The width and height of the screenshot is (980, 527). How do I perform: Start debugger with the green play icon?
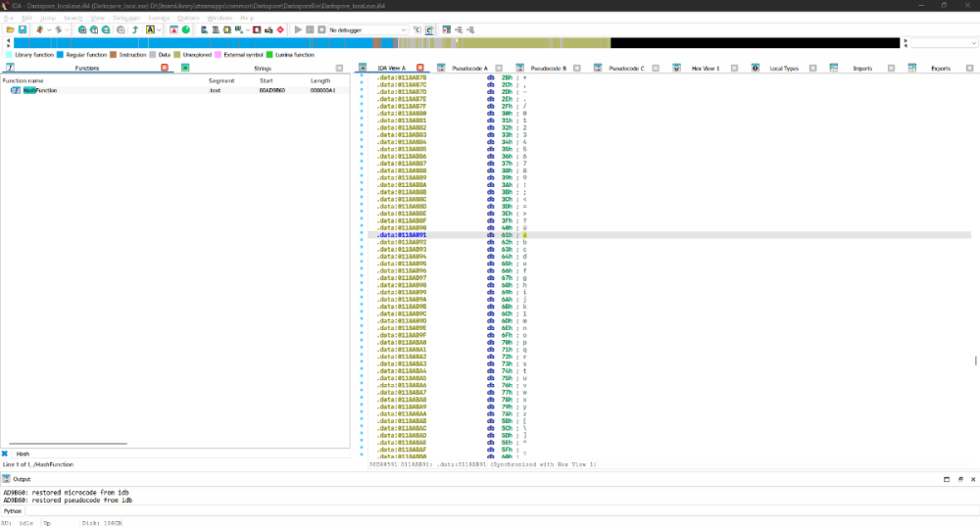298,30
